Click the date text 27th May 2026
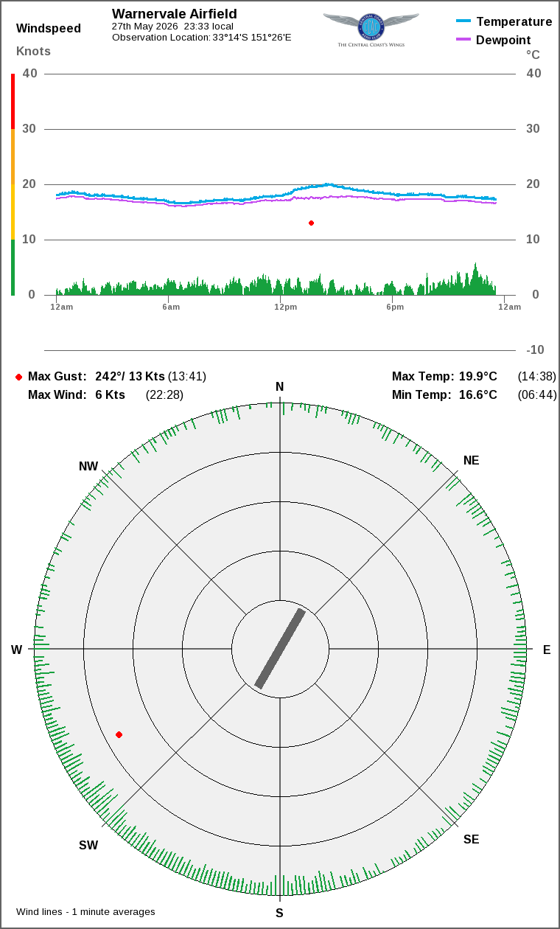Viewport: 560px width, 929px height. 145,26
